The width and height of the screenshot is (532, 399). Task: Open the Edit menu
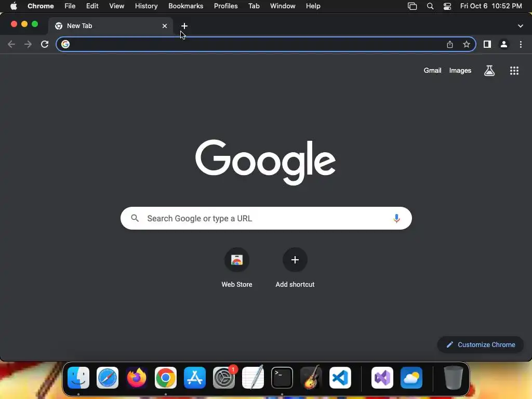[x=92, y=6]
